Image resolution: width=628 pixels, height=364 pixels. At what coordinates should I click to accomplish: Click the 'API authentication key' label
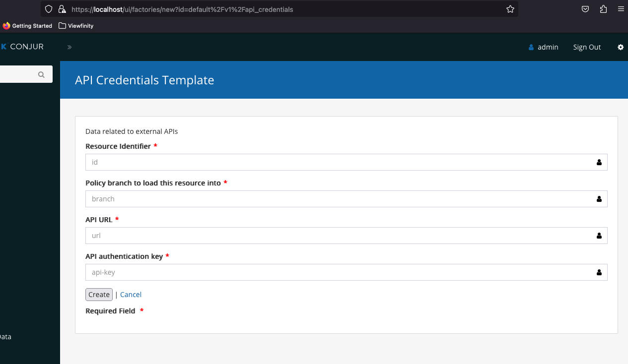coord(124,256)
